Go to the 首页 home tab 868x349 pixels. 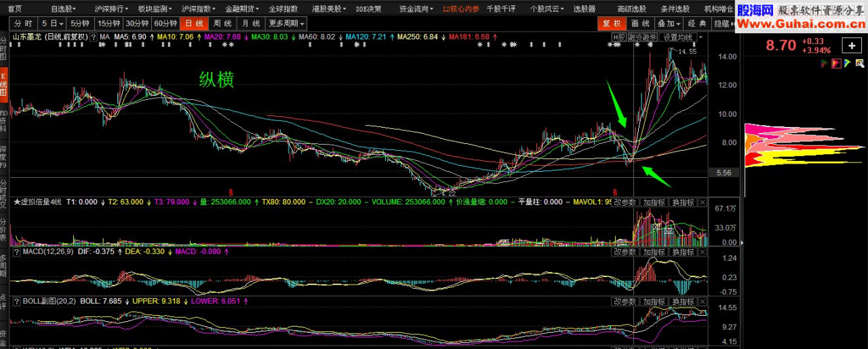click(14, 9)
